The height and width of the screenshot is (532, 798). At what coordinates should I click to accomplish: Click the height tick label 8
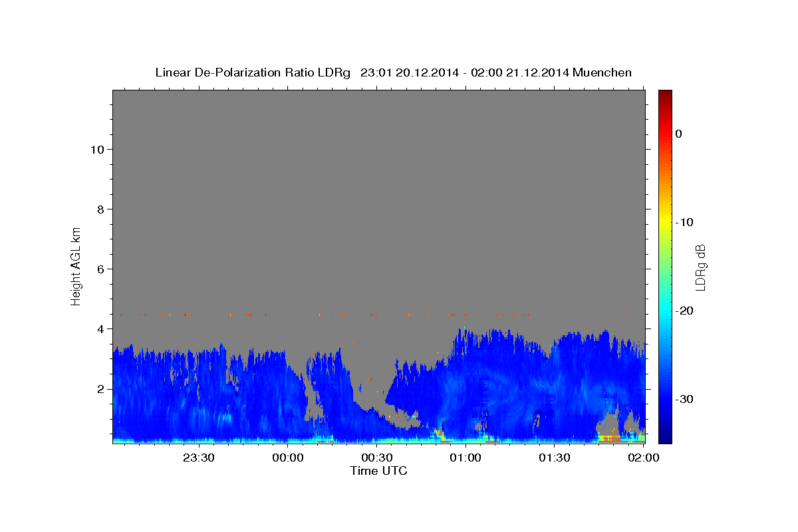click(100, 209)
